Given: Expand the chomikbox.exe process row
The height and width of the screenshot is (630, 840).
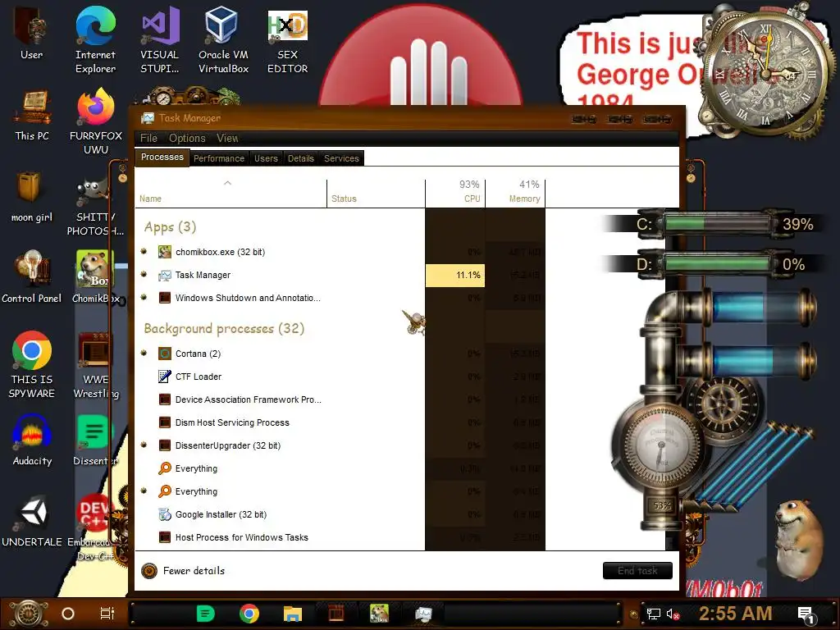Looking at the screenshot, I should point(144,251).
